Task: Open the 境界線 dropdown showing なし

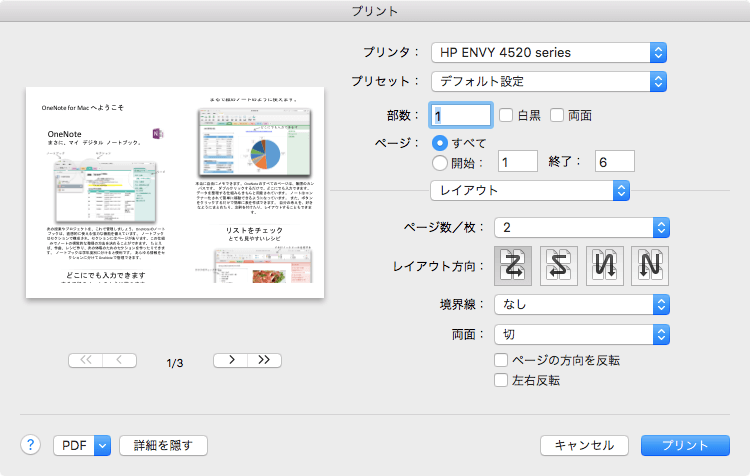Action: point(582,305)
